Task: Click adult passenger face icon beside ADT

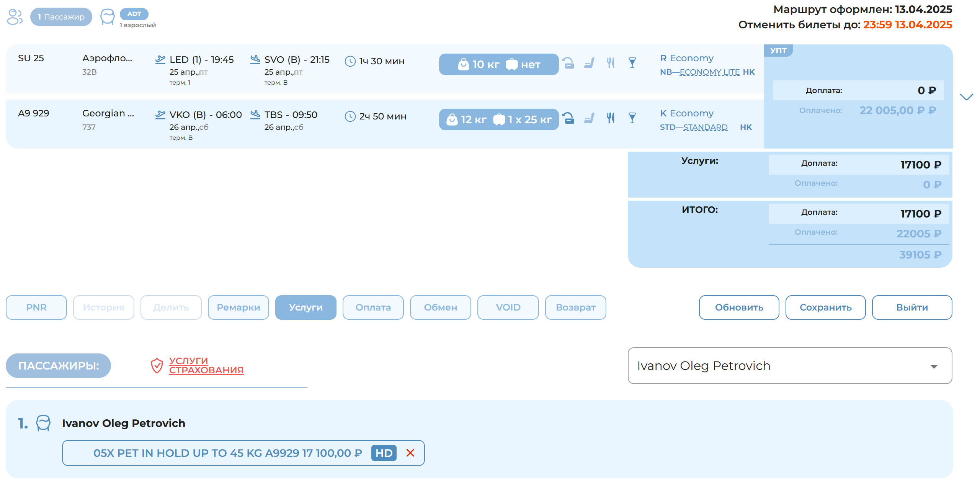Action: [x=107, y=17]
